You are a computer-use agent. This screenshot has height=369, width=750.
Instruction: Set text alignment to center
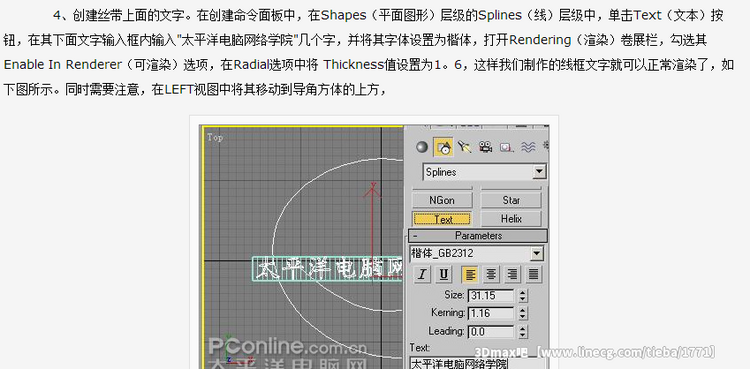pyautogui.click(x=491, y=274)
